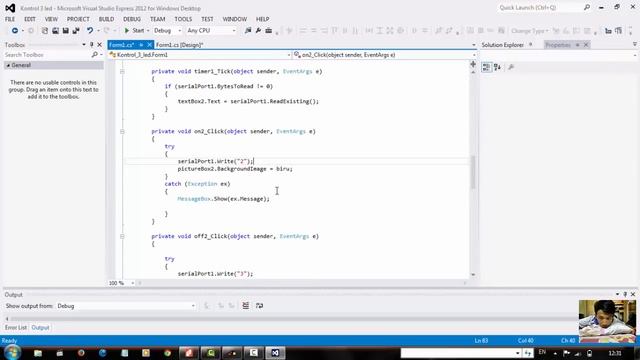Click the Property Pages wrench icon in Properties
This screenshot has height=360, width=640.
point(511,67)
